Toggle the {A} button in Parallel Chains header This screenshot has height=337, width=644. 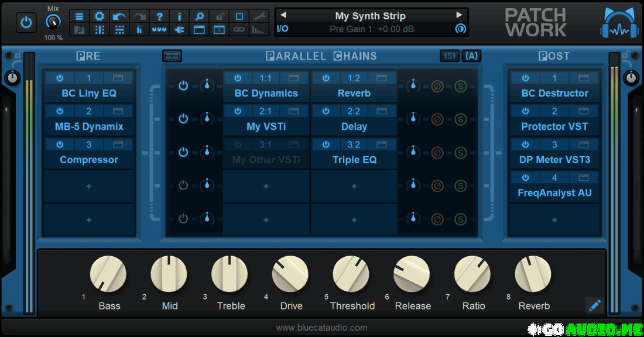pyautogui.click(x=471, y=56)
